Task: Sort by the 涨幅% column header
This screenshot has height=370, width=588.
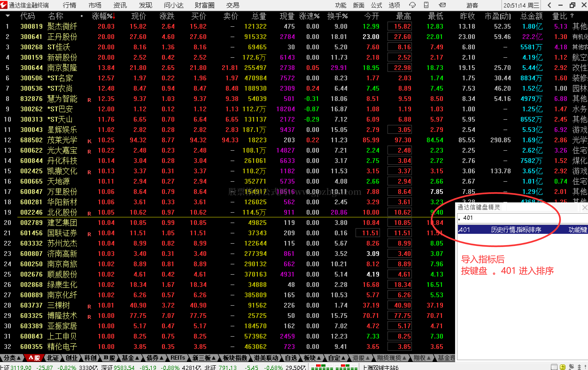Action: point(103,16)
